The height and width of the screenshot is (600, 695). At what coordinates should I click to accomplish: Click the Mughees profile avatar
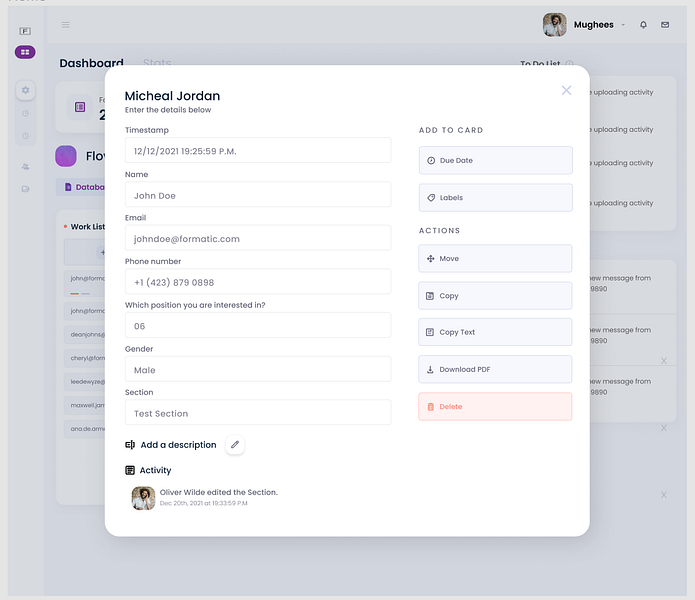click(554, 25)
